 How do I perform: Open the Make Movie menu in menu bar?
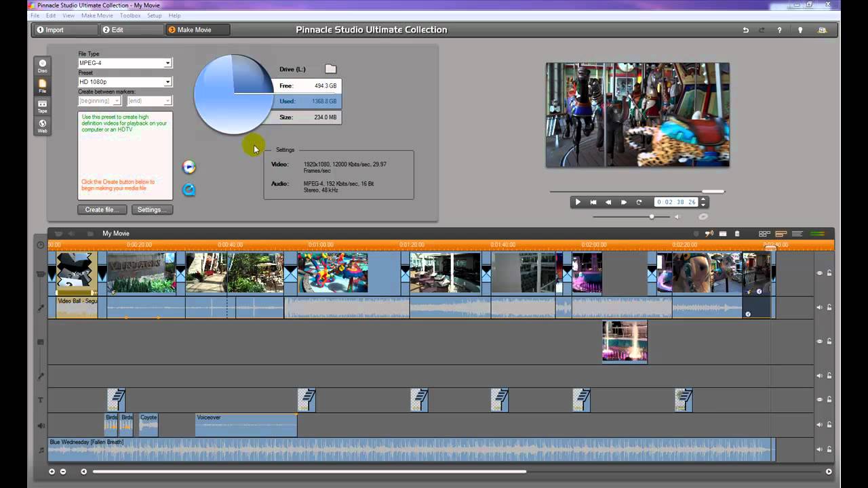coord(97,16)
